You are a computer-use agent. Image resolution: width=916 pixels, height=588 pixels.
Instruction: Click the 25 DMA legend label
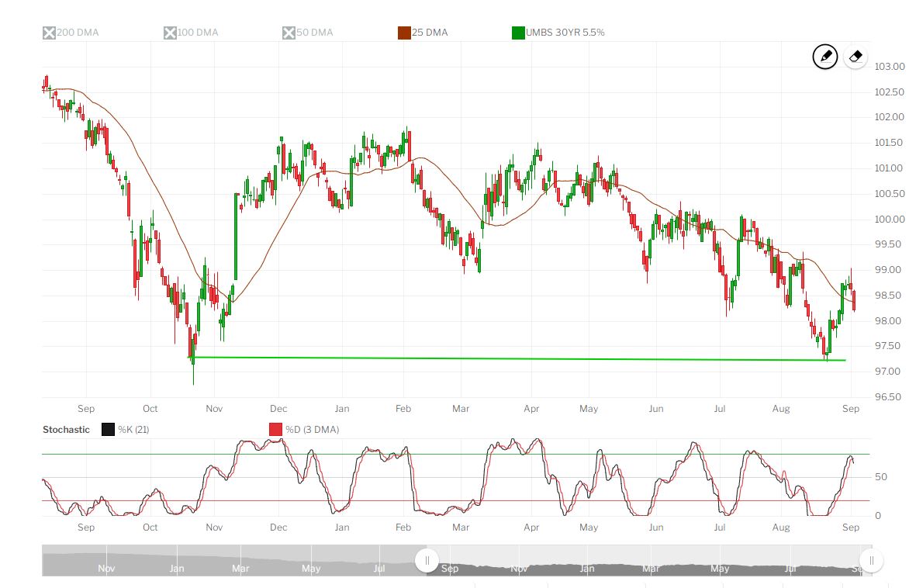430,33
